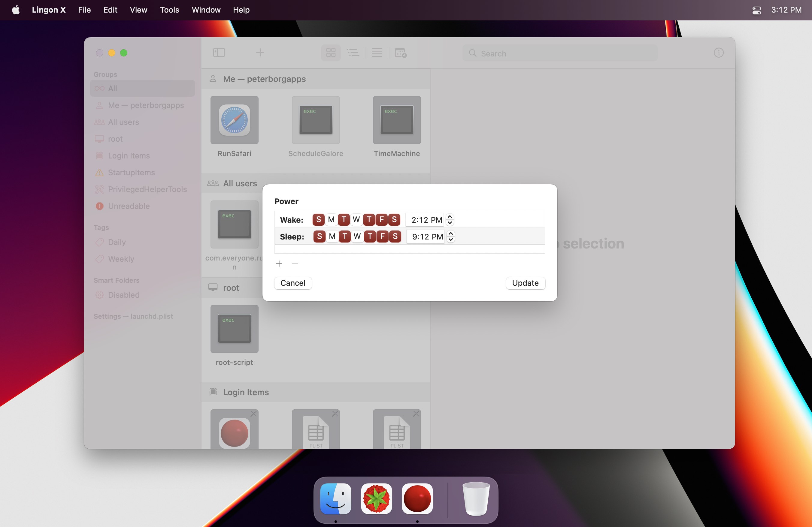Image resolution: width=812 pixels, height=527 pixels.
Task: Open the Edit menu
Action: [110, 10]
